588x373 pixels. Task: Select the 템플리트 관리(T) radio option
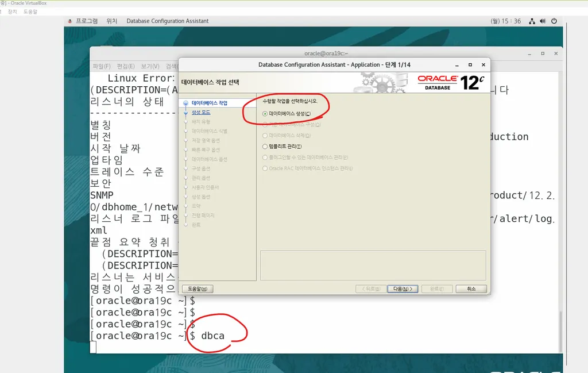pyautogui.click(x=265, y=147)
